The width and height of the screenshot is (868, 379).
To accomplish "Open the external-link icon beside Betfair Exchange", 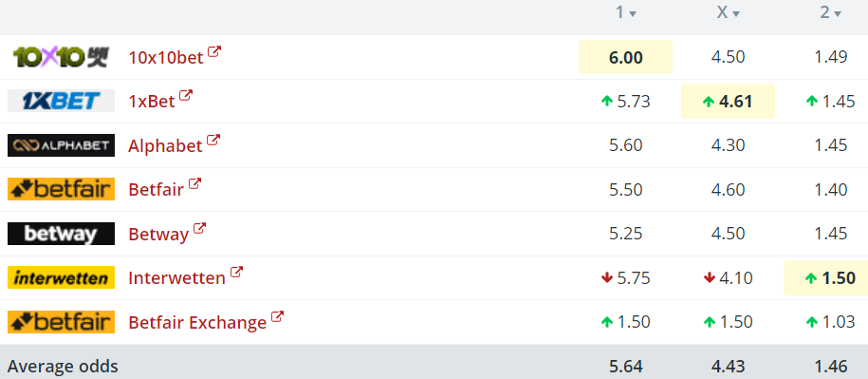I will [x=277, y=317].
